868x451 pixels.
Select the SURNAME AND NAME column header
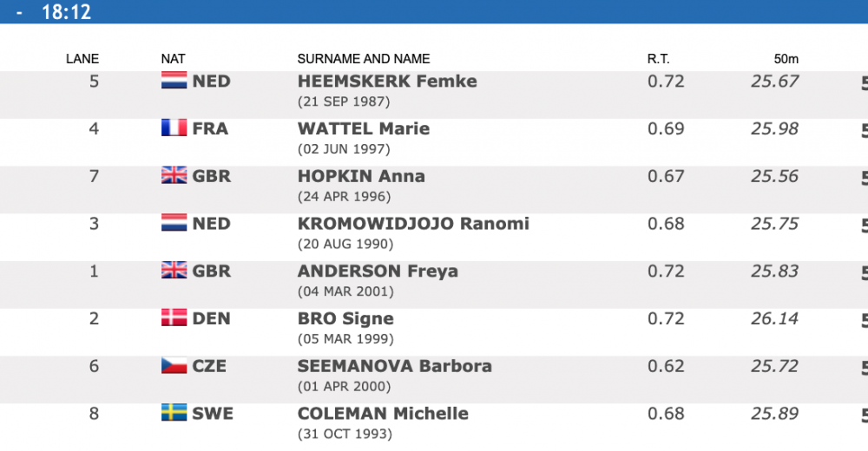tap(364, 59)
